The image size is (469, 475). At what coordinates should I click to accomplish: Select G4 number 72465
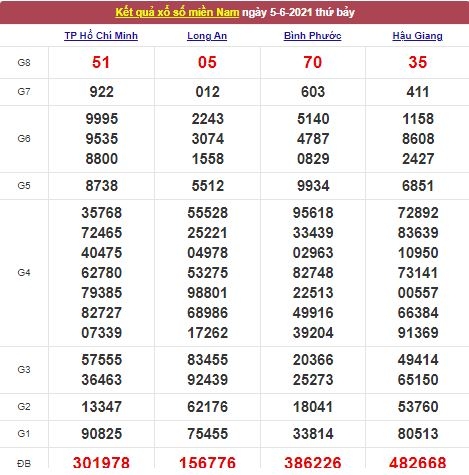point(102,233)
